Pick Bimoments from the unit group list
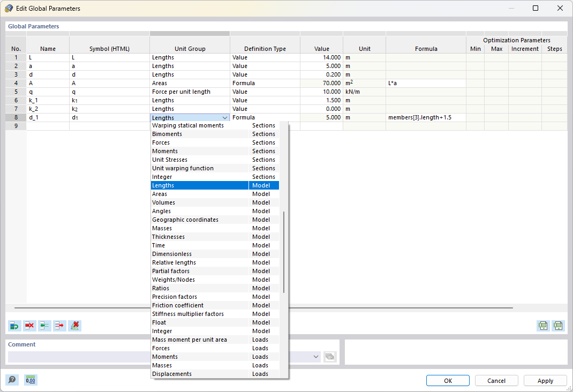The image size is (573, 392). (215, 134)
